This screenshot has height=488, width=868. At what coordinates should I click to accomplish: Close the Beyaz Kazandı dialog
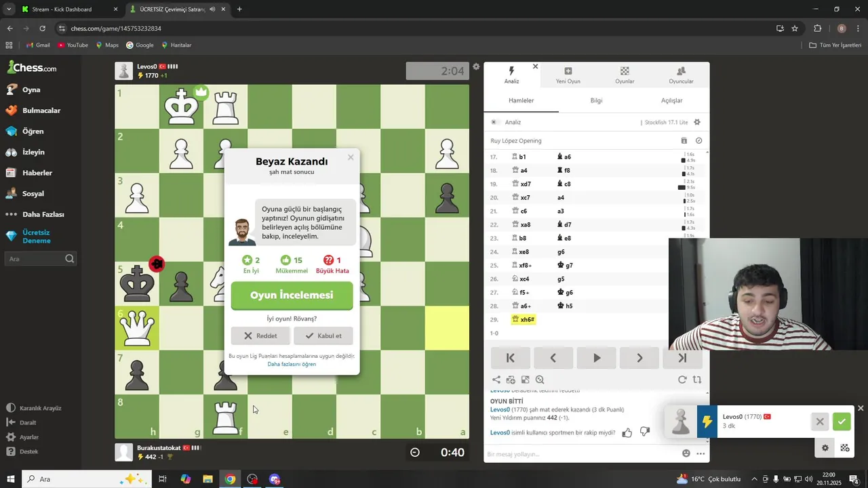click(x=351, y=157)
